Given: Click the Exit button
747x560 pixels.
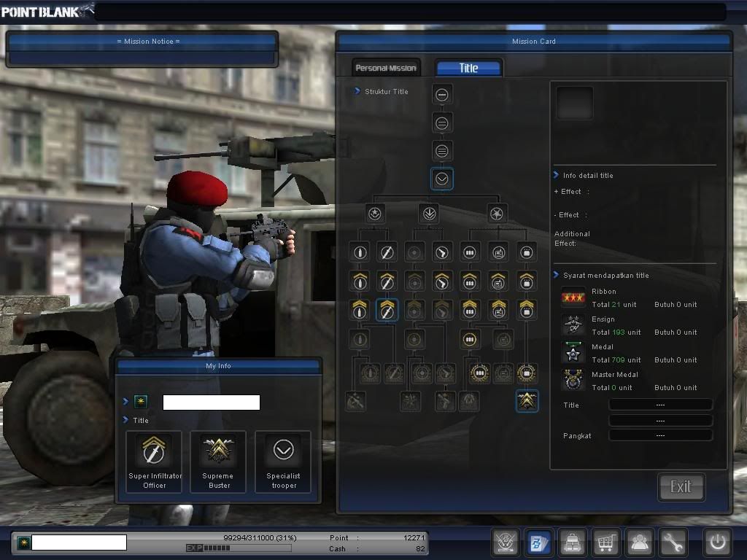Looking at the screenshot, I should [681, 486].
